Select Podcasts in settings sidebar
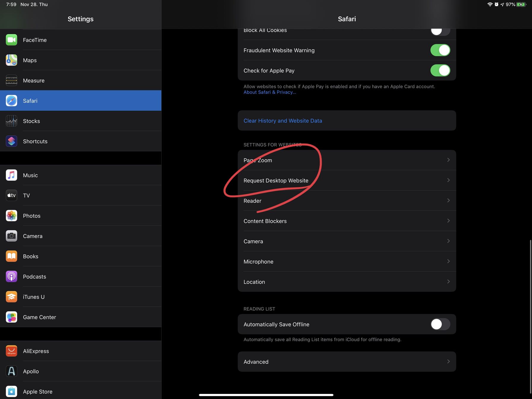The width and height of the screenshot is (532, 399). tap(81, 276)
